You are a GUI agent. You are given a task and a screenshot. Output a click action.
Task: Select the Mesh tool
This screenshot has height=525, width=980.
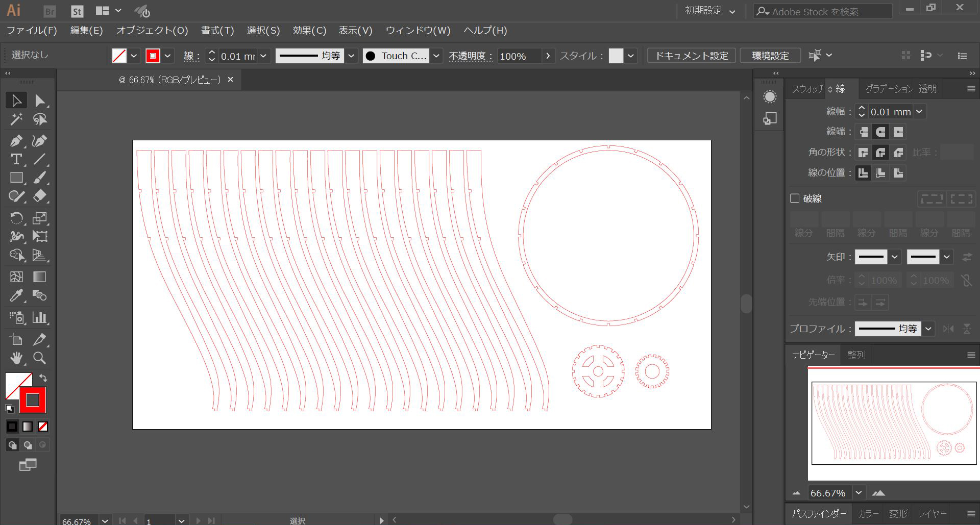point(16,277)
